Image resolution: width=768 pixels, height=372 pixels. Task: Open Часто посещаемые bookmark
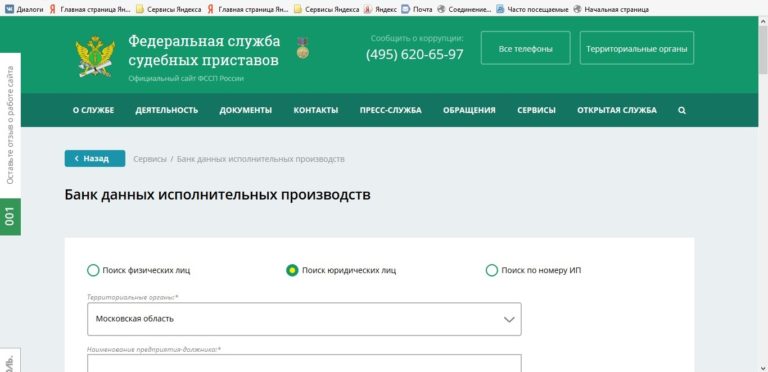tap(532, 9)
